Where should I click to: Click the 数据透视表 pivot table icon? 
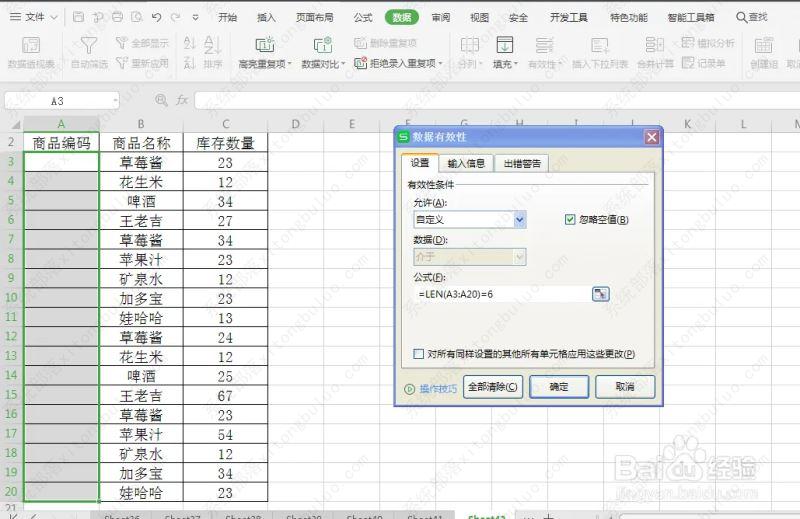(31, 45)
